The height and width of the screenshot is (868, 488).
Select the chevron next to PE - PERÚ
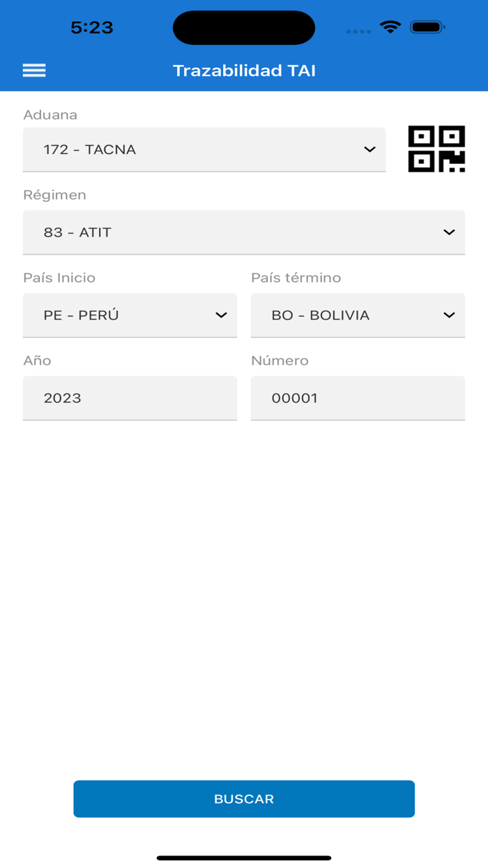[x=222, y=315]
